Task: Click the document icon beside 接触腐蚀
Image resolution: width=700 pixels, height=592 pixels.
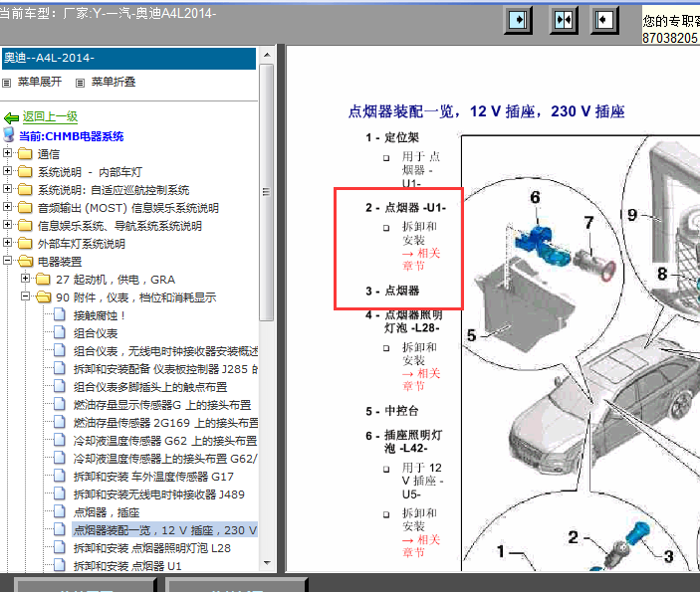Action: click(60, 315)
